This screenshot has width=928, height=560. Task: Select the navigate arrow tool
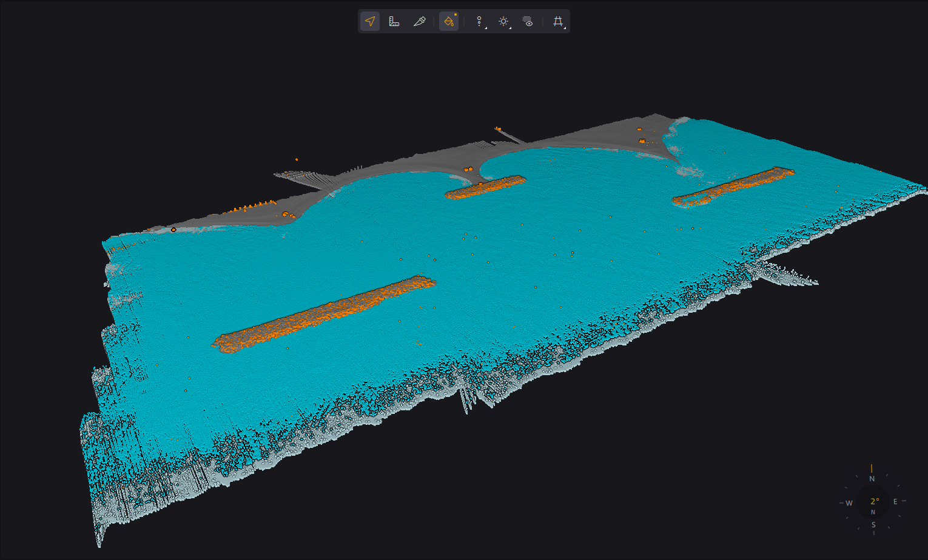click(370, 21)
